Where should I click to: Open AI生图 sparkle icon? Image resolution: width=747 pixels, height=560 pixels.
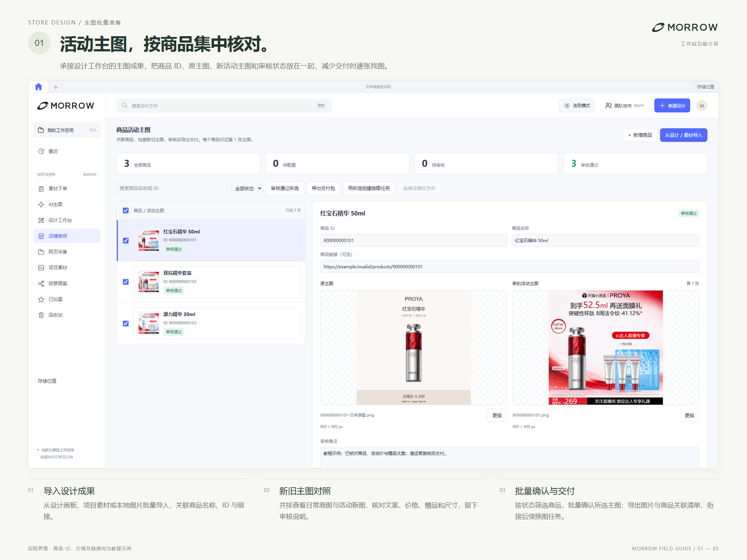pyautogui.click(x=41, y=205)
